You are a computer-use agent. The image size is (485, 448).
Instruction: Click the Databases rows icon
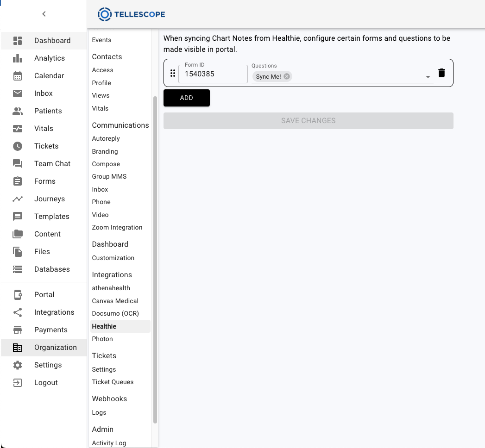tap(18, 269)
